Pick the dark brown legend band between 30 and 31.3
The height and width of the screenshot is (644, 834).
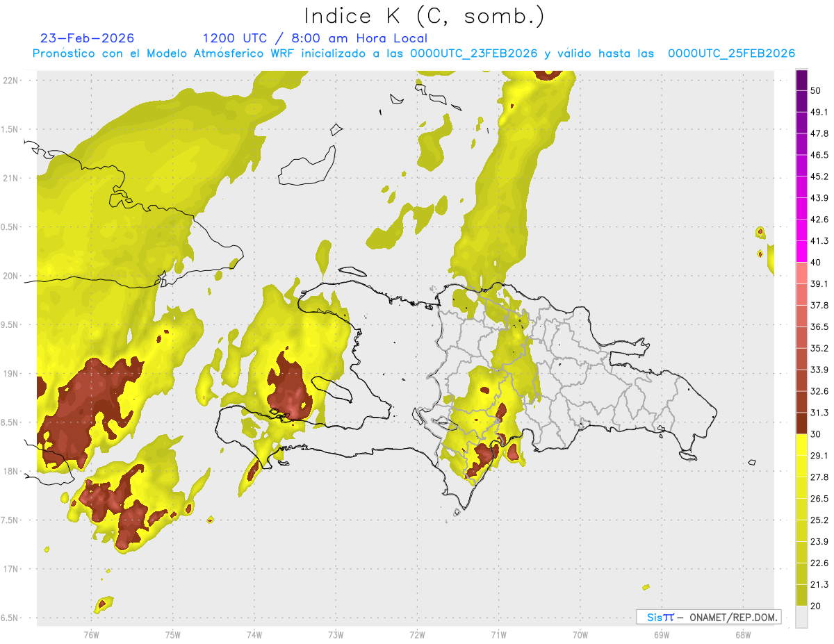[801, 423]
